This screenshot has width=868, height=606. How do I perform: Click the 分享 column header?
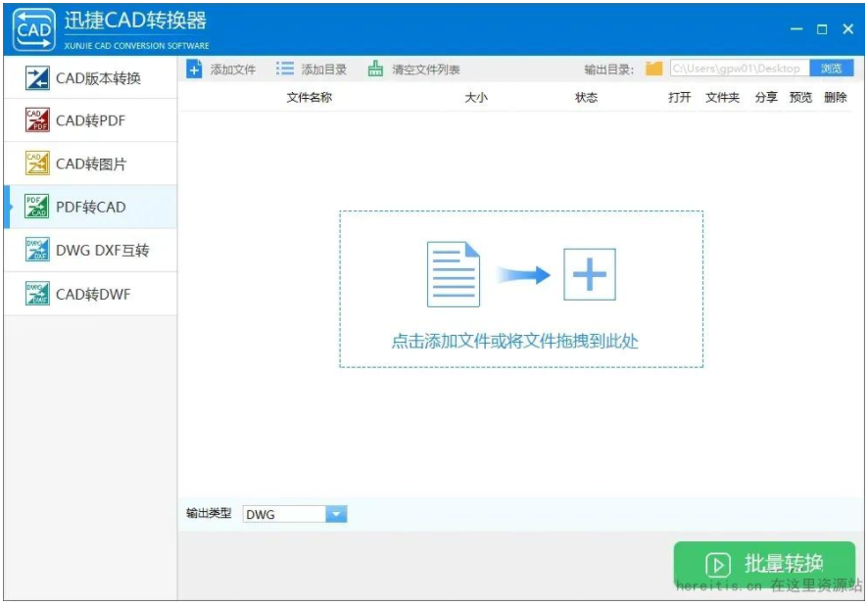[766, 98]
